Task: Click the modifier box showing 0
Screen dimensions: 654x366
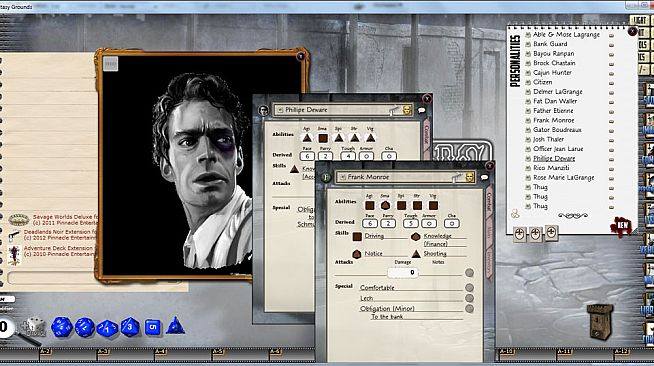Action: pos(5,327)
